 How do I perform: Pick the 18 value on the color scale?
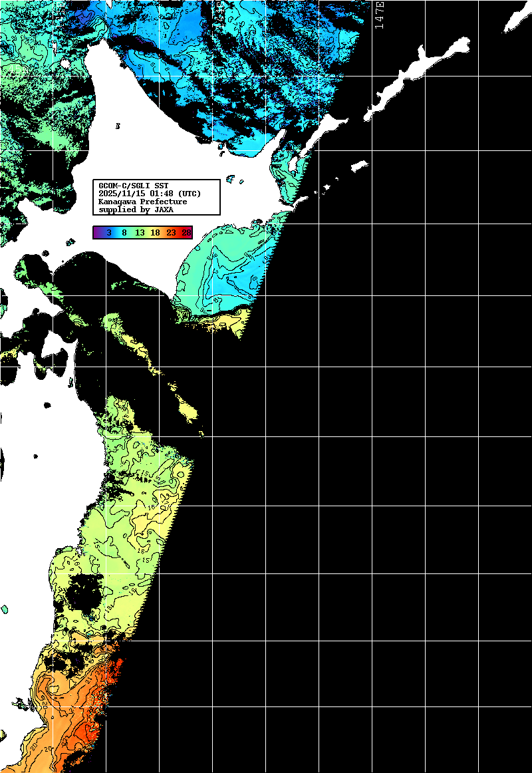[x=155, y=233]
